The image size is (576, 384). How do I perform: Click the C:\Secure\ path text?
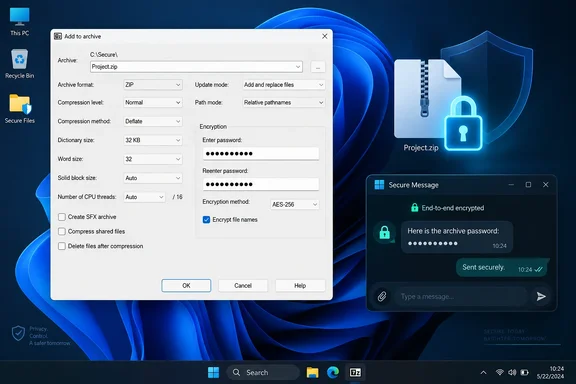pos(104,54)
